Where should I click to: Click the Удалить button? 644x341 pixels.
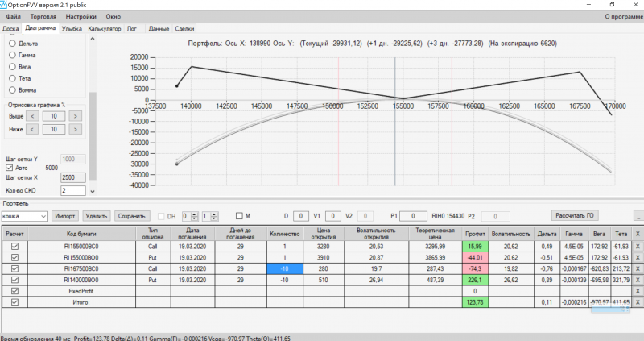point(96,216)
